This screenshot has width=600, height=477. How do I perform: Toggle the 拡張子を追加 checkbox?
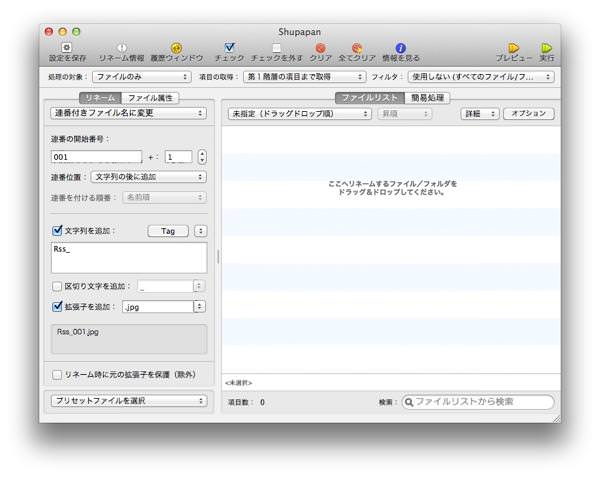point(57,306)
